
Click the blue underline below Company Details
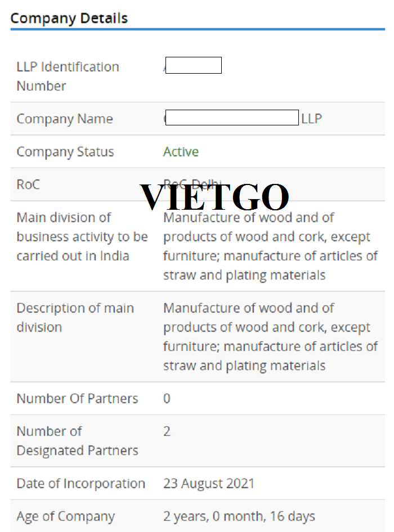(x=198, y=29)
